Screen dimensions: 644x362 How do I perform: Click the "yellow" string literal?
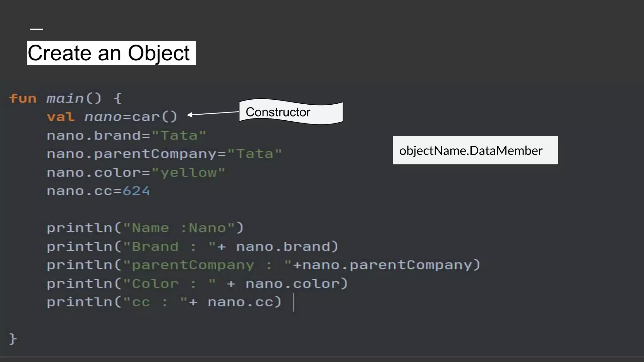coord(188,173)
